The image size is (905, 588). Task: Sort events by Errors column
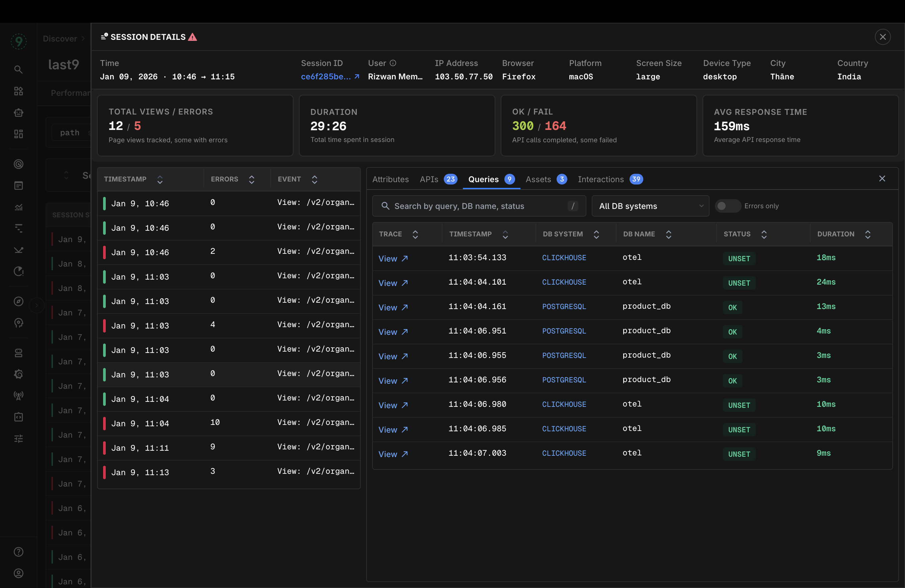tap(251, 179)
